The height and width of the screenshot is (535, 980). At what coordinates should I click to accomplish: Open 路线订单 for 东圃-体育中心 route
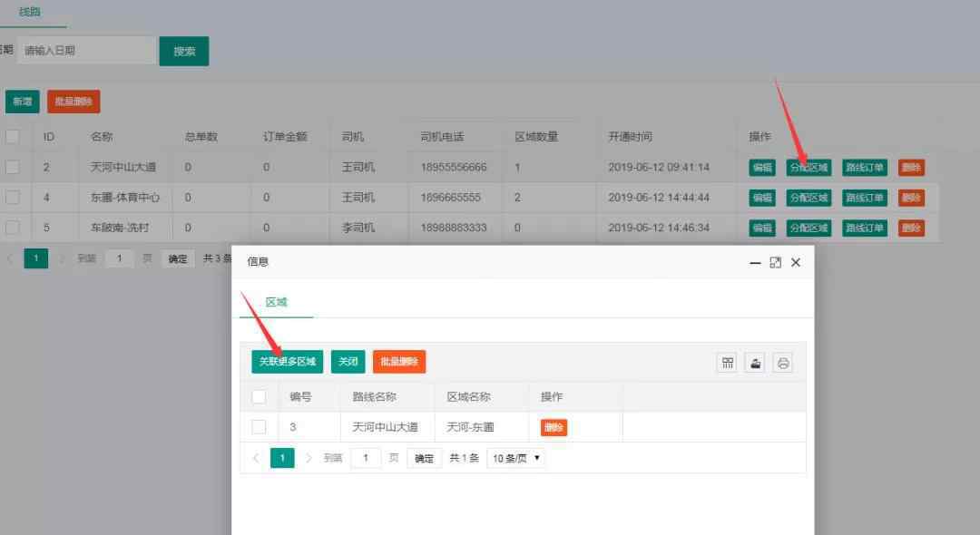(865, 198)
